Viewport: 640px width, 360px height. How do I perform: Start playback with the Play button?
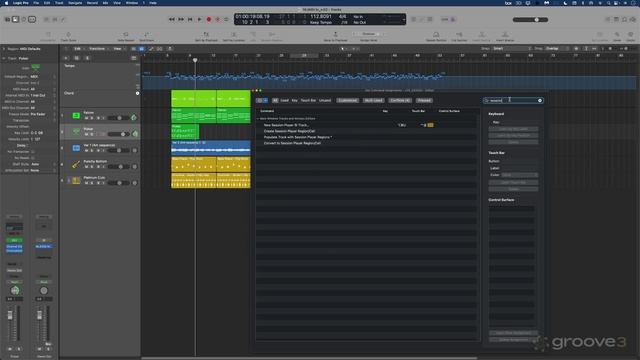(200, 19)
